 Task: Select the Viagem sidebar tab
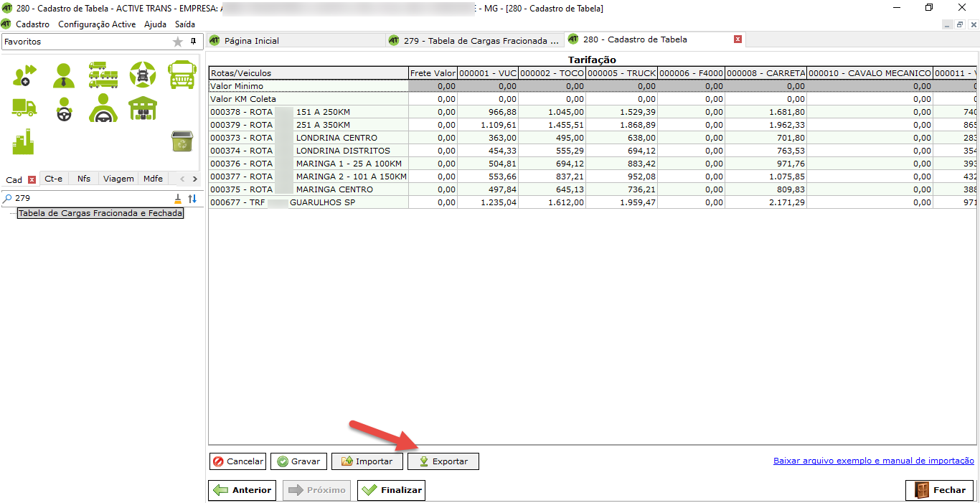[x=118, y=179]
